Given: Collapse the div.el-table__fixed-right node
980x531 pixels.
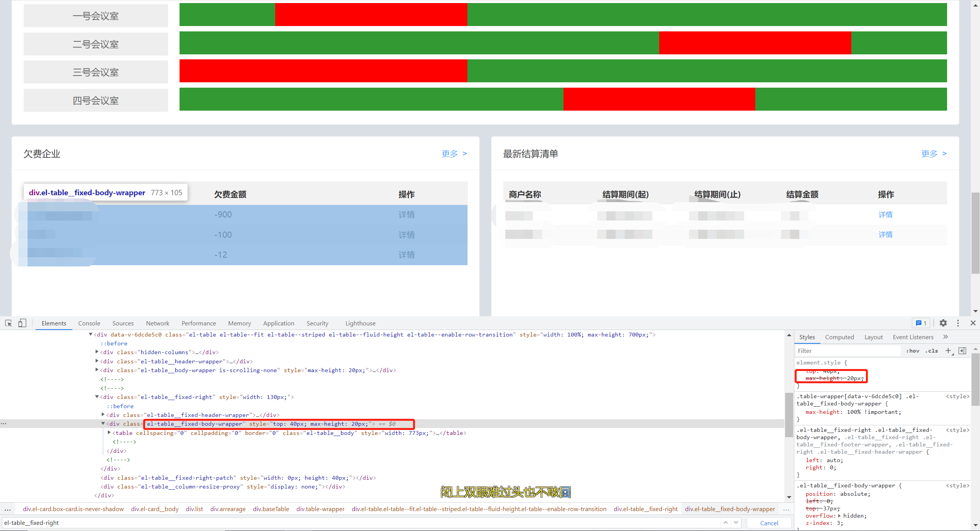Looking at the screenshot, I should (97, 397).
